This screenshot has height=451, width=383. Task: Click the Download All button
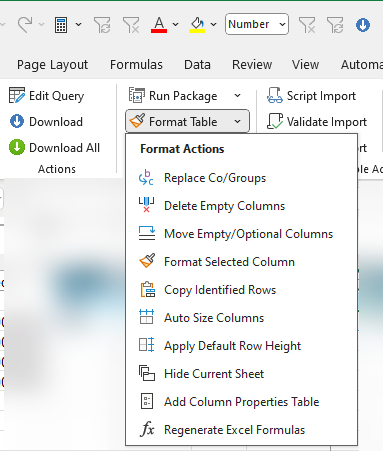[54, 148]
